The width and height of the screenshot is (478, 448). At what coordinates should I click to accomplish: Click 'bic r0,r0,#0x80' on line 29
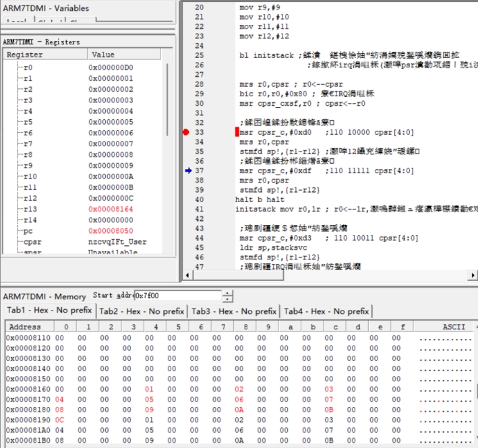tap(273, 94)
